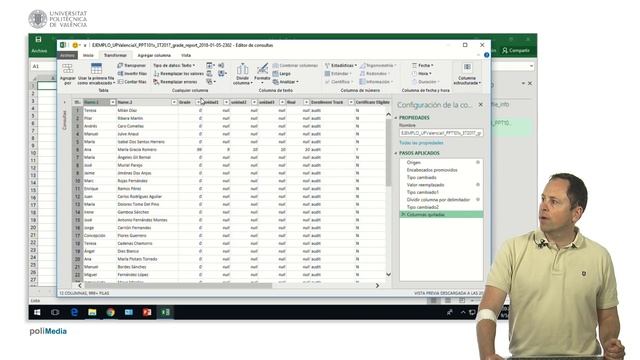Click the Agrupar por icon

[68, 73]
